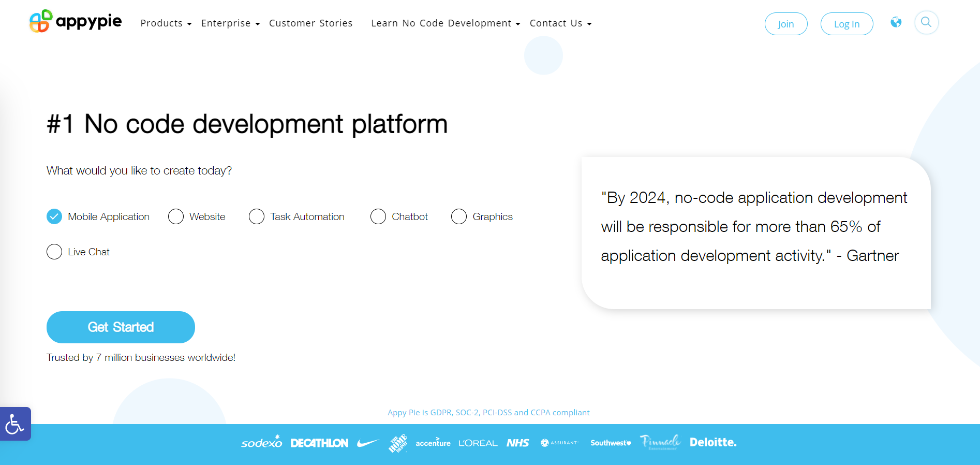Click the search magnifier icon
The height and width of the screenshot is (465, 980).
926,22
